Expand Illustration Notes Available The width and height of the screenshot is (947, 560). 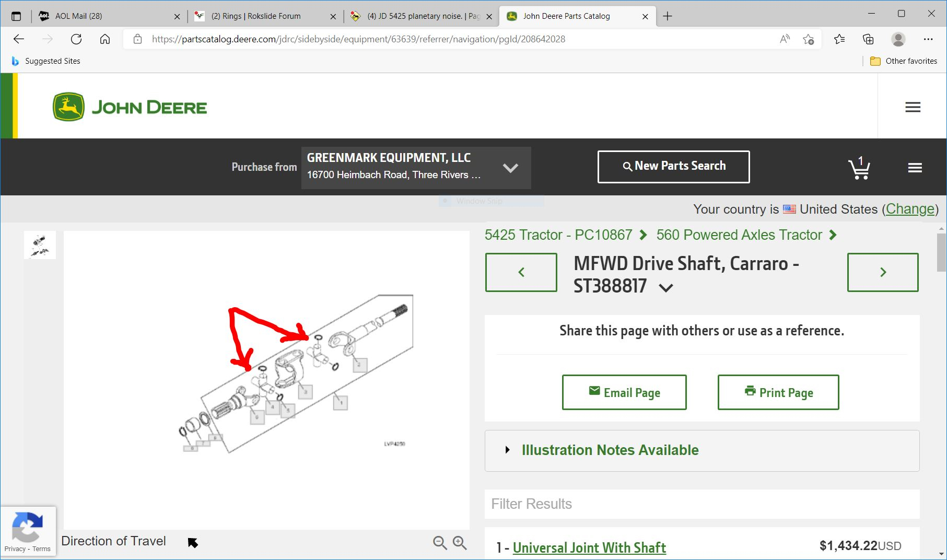click(x=702, y=450)
